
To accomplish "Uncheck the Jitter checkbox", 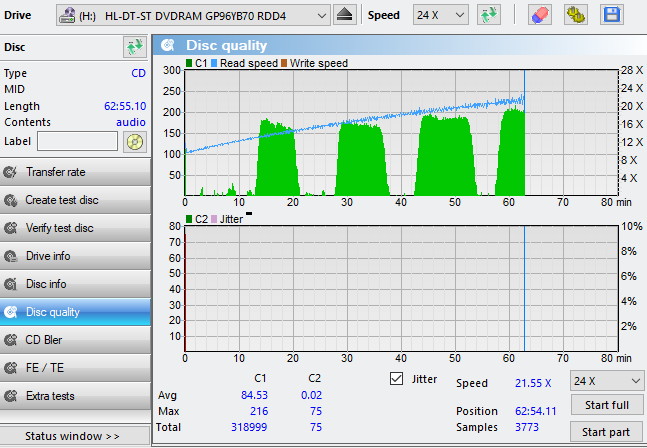I will tap(397, 379).
